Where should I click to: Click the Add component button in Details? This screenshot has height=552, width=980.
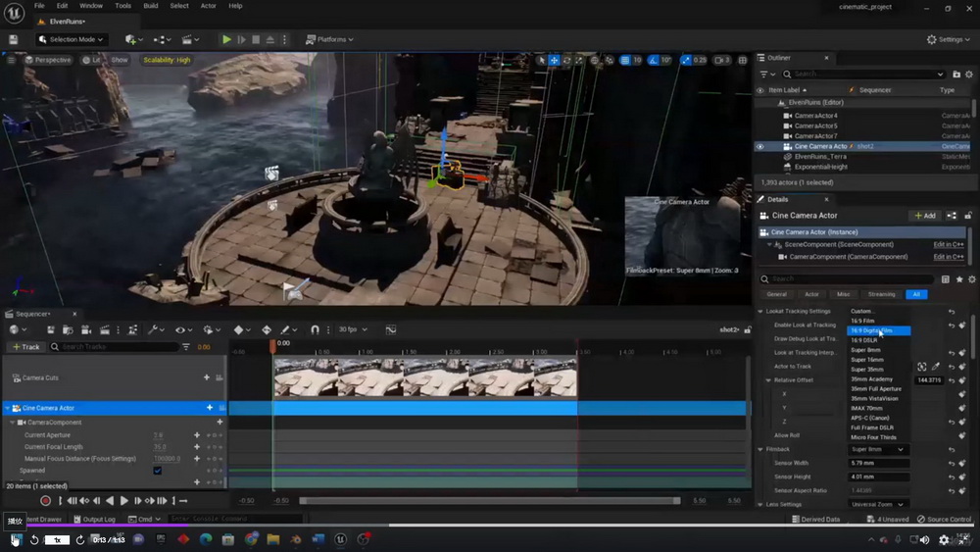(925, 216)
